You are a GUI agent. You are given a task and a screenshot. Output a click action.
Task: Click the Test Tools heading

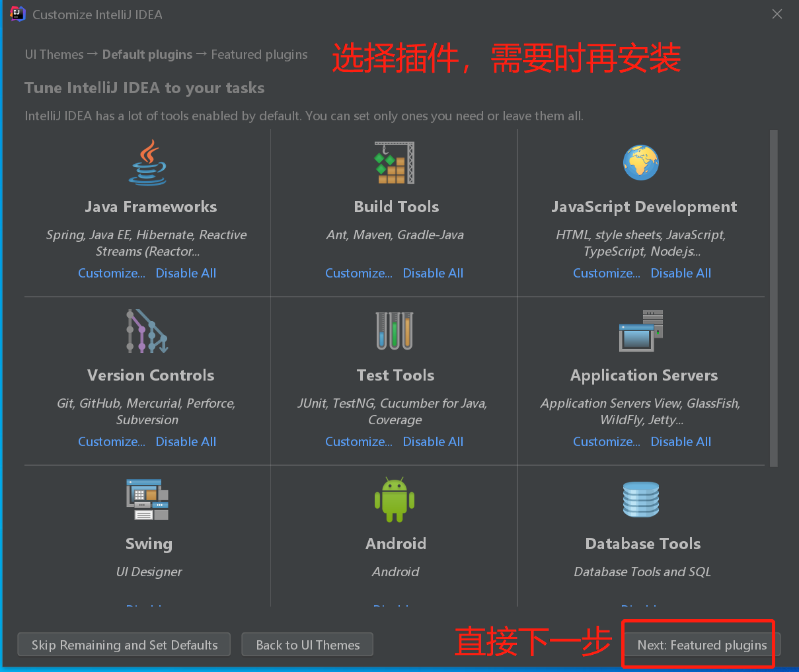[396, 375]
